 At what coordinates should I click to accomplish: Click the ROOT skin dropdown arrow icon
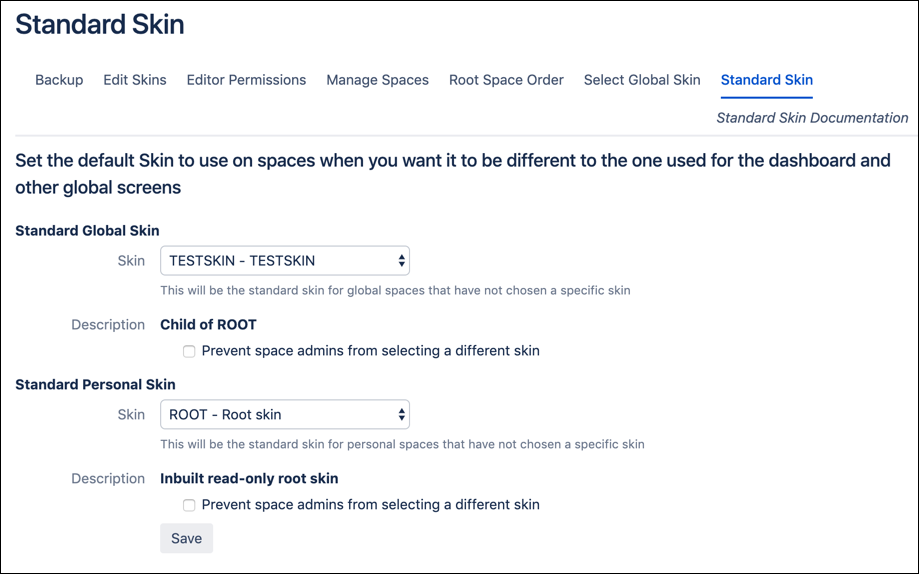[401, 415]
